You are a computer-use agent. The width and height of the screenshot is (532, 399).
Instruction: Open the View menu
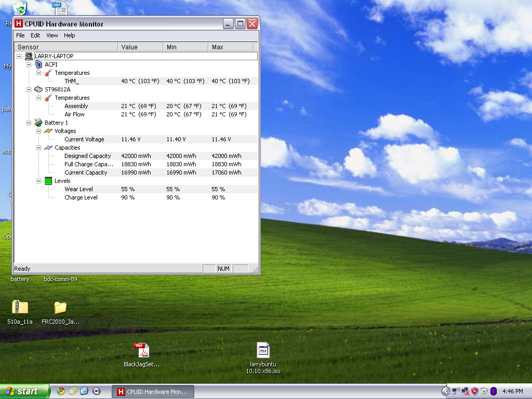52,35
